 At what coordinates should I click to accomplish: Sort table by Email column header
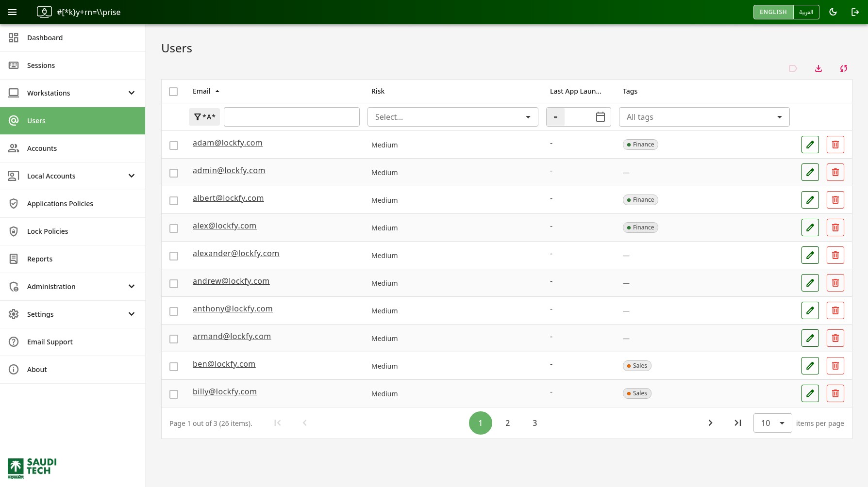tap(206, 91)
